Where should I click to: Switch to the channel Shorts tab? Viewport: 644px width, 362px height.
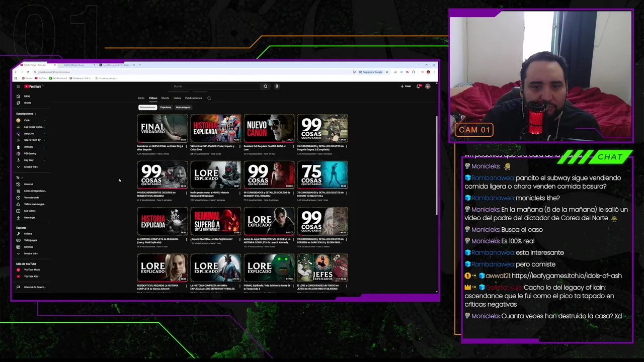[x=165, y=98]
